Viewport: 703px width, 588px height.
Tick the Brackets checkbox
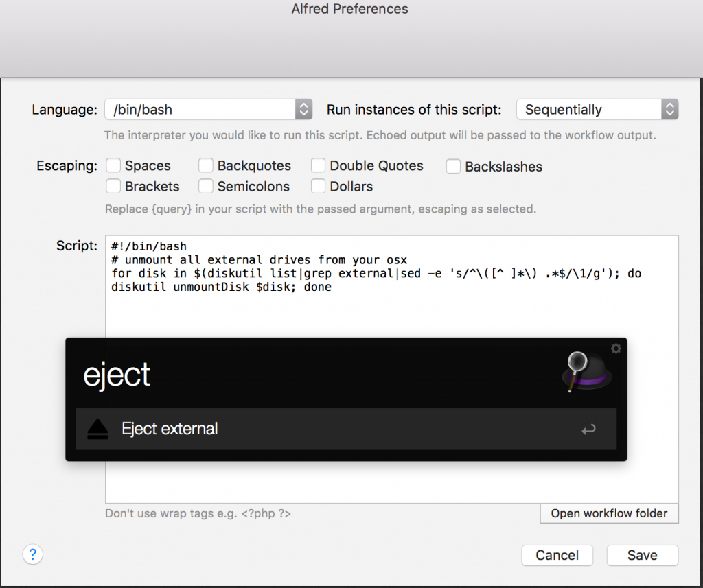(114, 186)
